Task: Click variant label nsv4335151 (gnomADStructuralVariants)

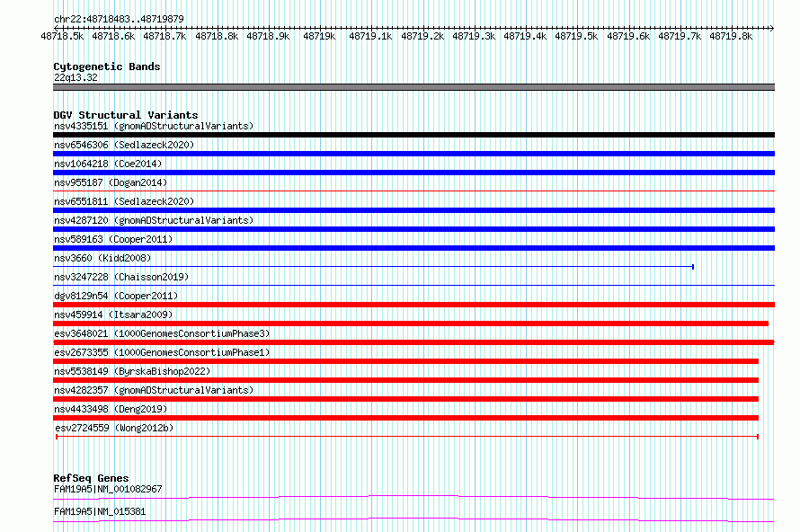Action: click(x=154, y=126)
